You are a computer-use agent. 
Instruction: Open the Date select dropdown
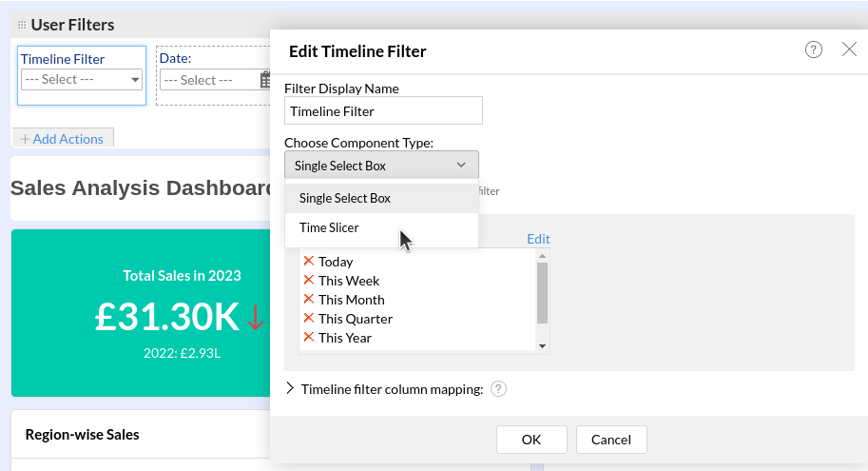(x=215, y=80)
